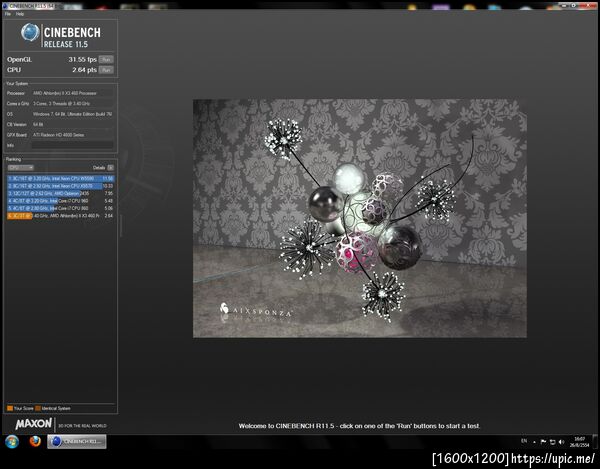Run the CPU benchmark test
This screenshot has height=469, width=600.
106,70
